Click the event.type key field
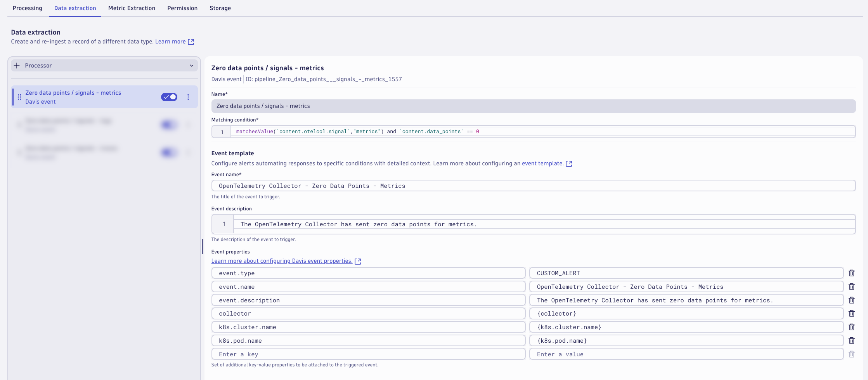 368,273
